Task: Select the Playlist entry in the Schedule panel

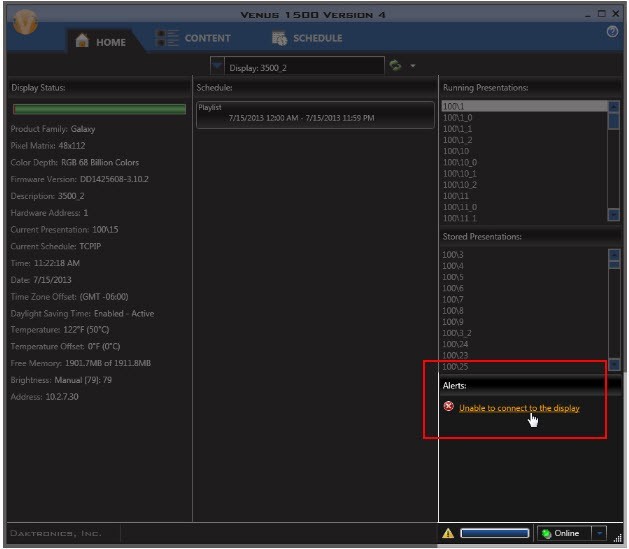Action: [301, 113]
